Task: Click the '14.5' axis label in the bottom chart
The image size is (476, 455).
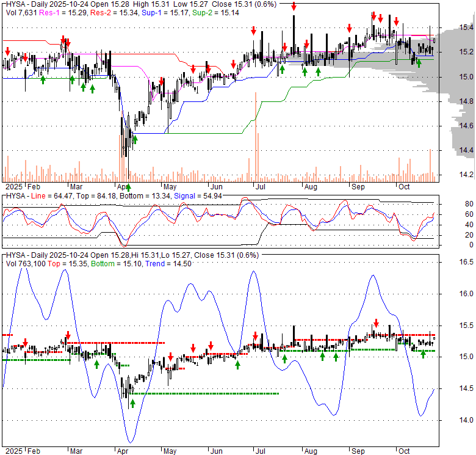Action: (466, 389)
